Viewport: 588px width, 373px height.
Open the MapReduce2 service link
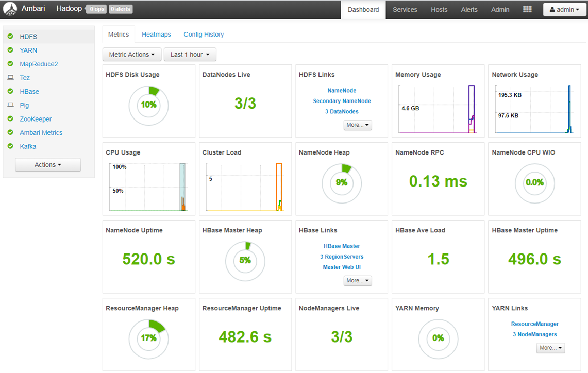coord(39,64)
